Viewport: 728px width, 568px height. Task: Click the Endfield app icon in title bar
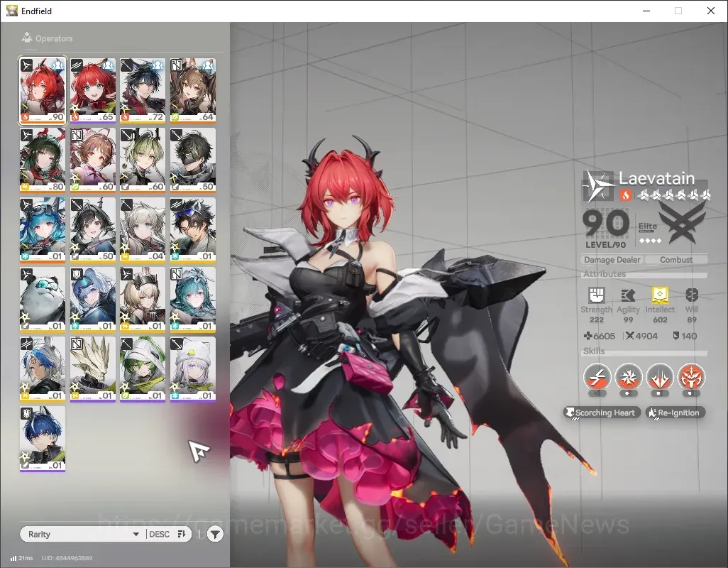[x=12, y=10]
